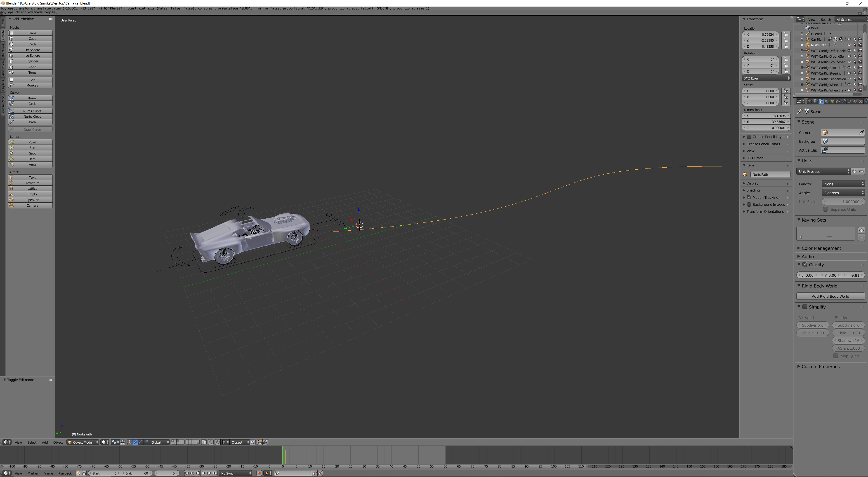Viewport: 868px width, 477px height.
Task: Open the Add menu in the 3D view header
Action: pyautogui.click(x=45, y=442)
